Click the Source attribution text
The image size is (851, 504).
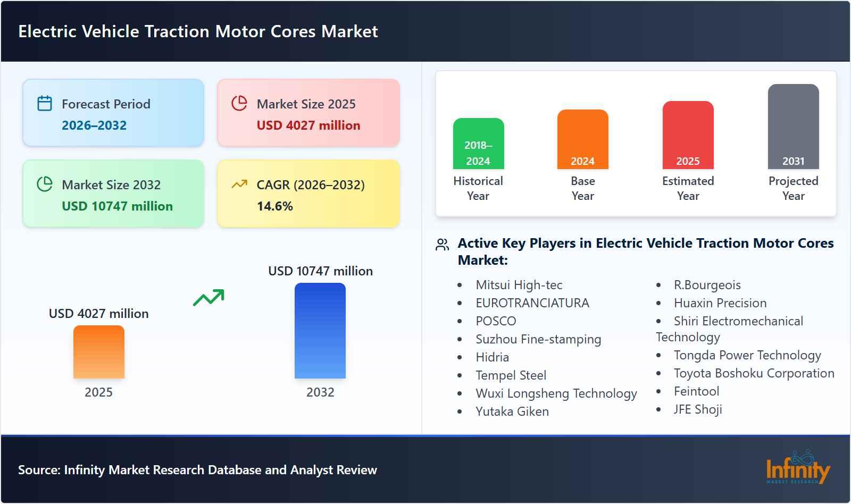(197, 470)
